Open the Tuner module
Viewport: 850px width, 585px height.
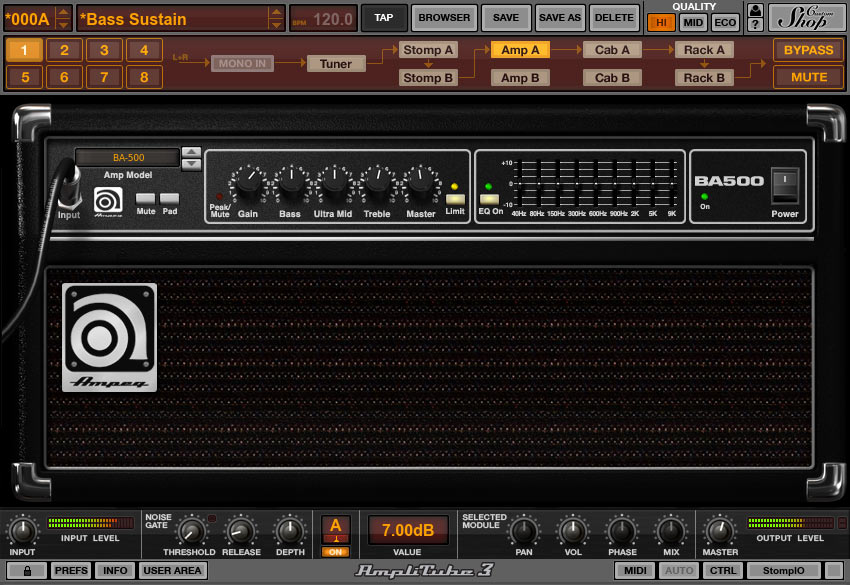tap(336, 63)
